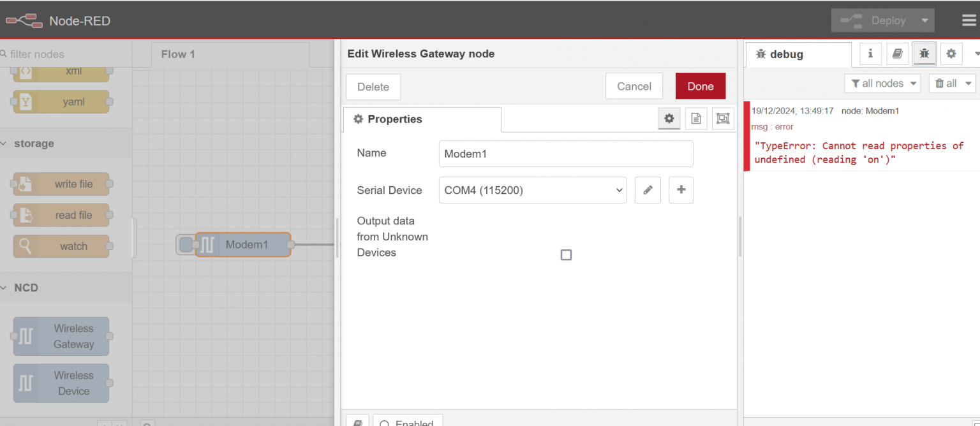Click the node enable radio indicator
980x426 pixels.
(x=384, y=422)
